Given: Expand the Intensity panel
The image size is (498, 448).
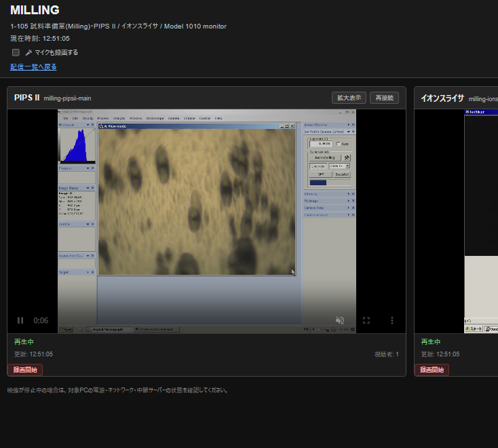Looking at the screenshot, I should click(349, 193).
